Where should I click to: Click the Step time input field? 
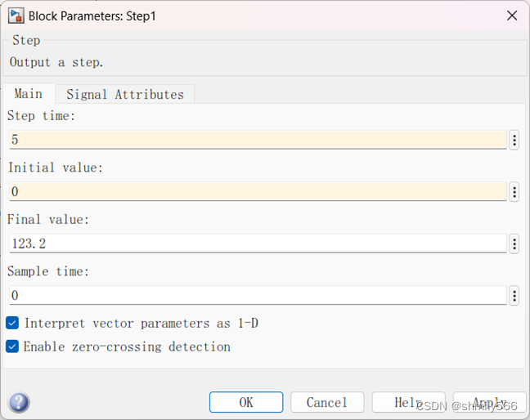[257, 140]
